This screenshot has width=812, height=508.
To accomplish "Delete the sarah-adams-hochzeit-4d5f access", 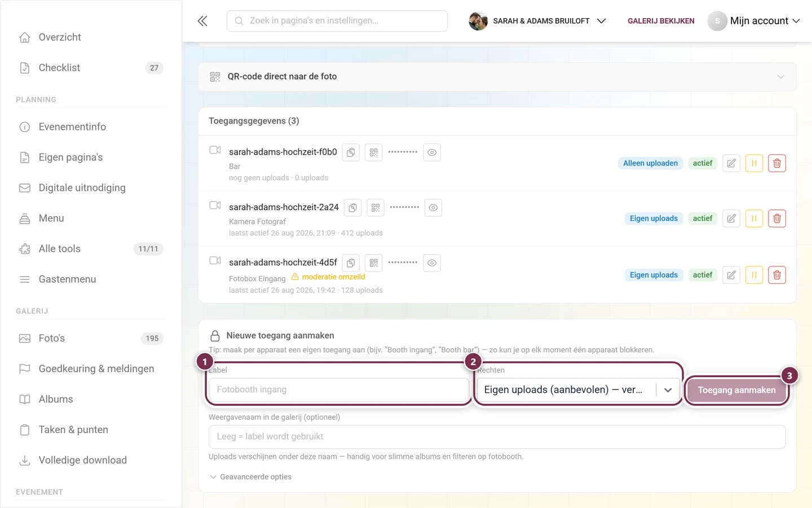I will (x=776, y=275).
